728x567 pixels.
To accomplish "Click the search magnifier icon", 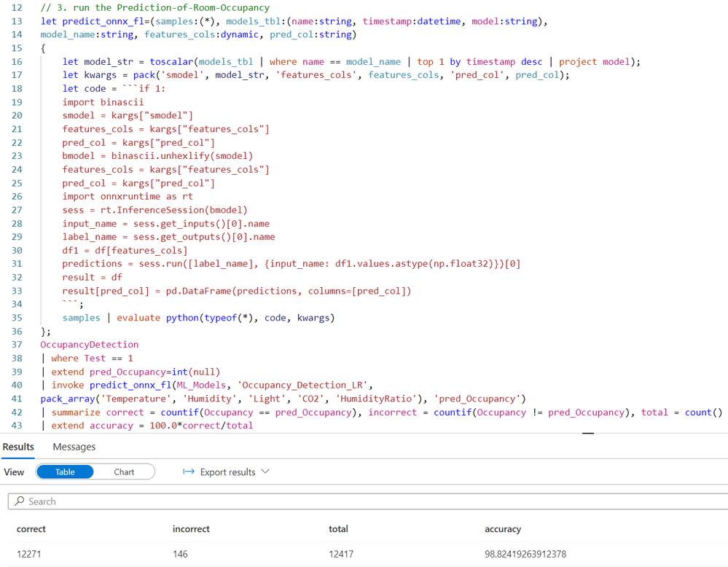I will [x=20, y=501].
